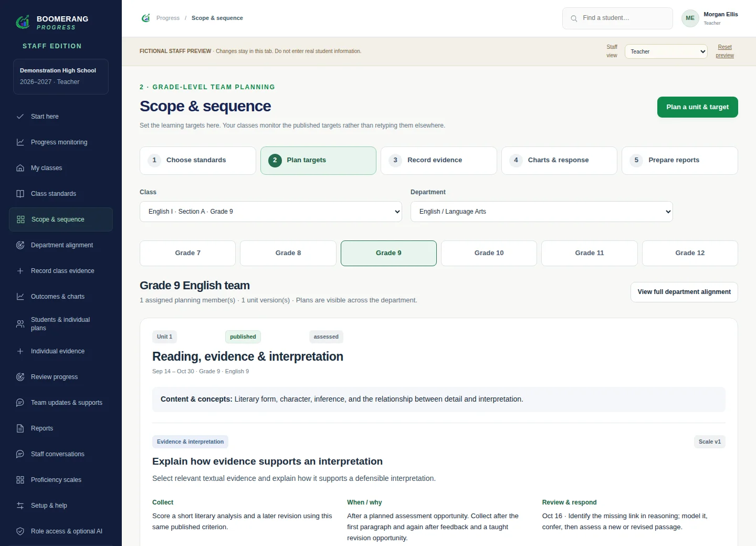Go to step 1 Choose standards
Image resolution: width=756 pixels, height=546 pixels.
198,161
